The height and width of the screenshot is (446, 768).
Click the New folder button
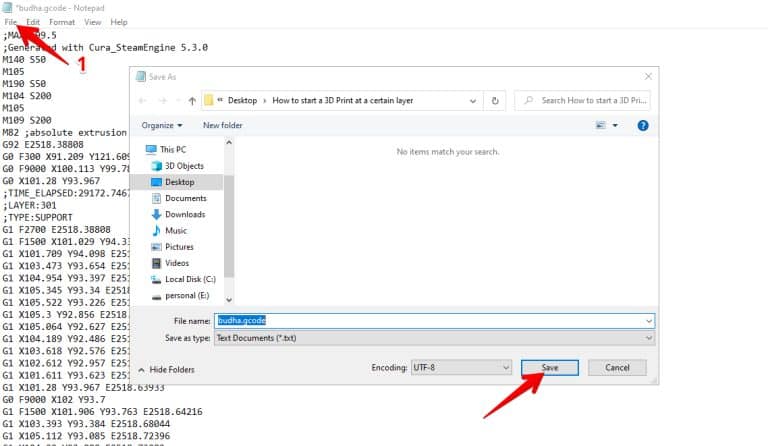point(223,126)
